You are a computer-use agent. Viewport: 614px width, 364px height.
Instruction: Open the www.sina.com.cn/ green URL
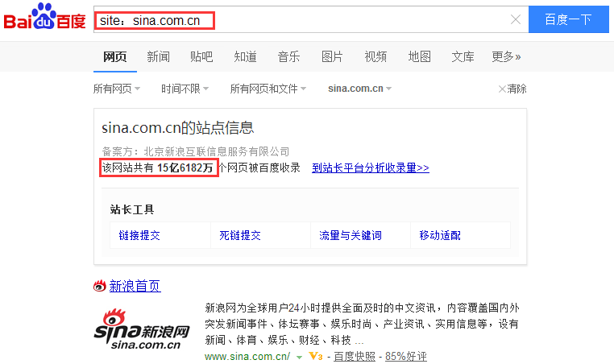pyautogui.click(x=247, y=357)
